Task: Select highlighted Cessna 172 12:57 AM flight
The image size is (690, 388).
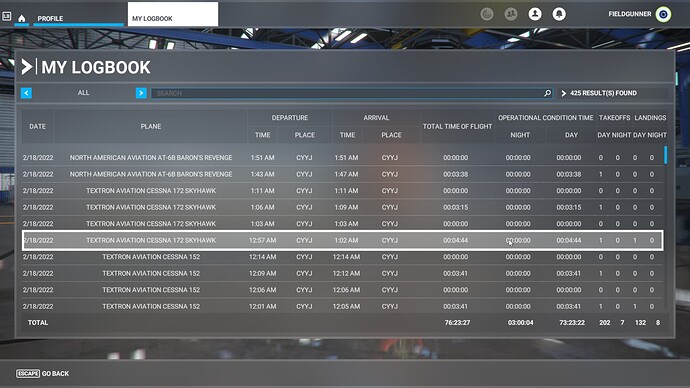Action: coord(342,240)
